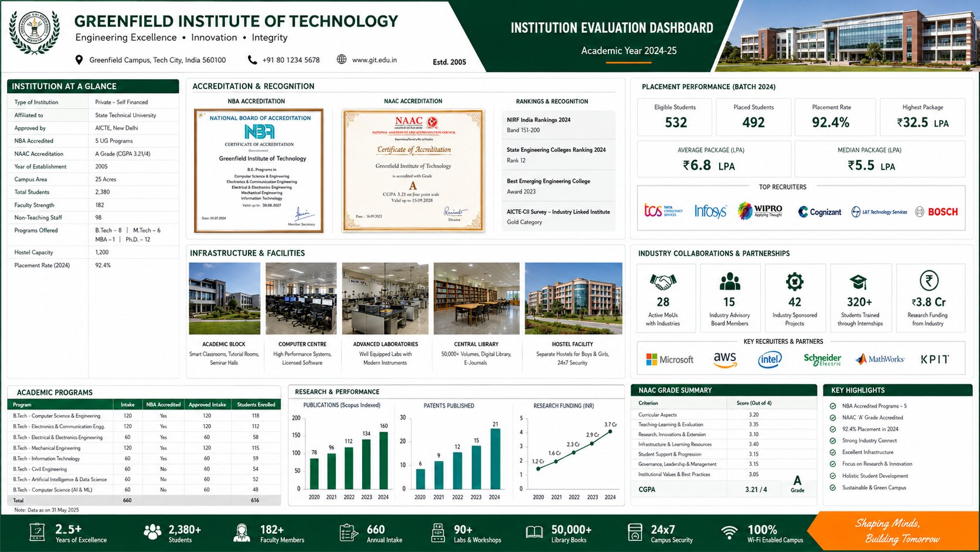Click the phone icon beside contact number
Image resolution: width=980 pixels, height=552 pixels.
(x=252, y=60)
